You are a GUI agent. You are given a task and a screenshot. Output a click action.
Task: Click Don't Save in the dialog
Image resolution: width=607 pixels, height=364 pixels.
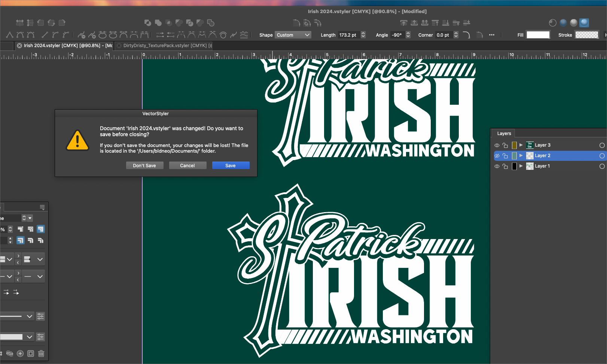pyautogui.click(x=144, y=165)
